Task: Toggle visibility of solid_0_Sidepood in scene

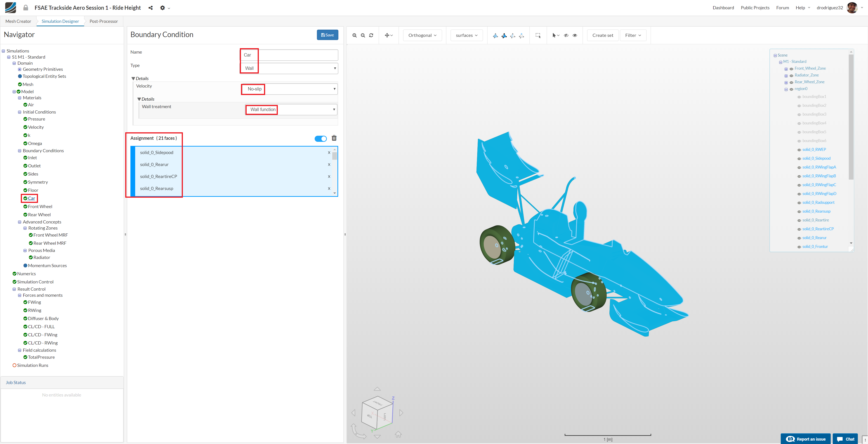Action: pos(799,159)
